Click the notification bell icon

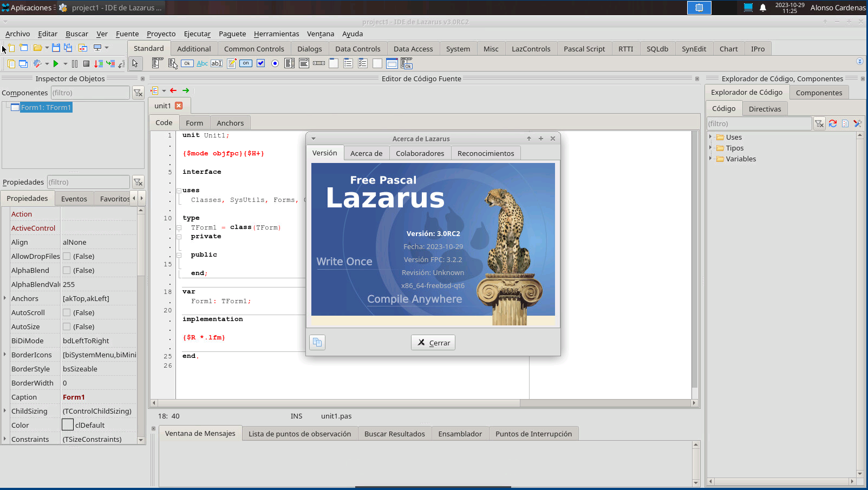[763, 8]
